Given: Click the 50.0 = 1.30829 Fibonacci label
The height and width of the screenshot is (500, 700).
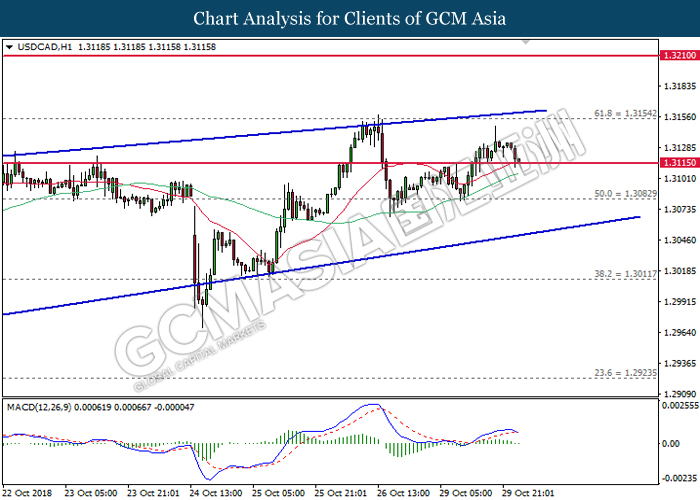Looking at the screenshot, I should tap(625, 194).
